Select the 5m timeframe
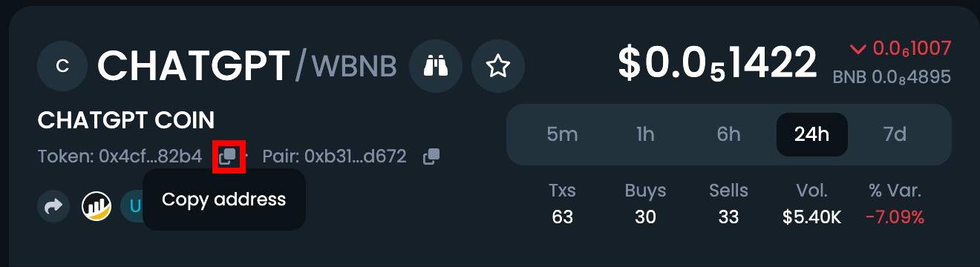The image size is (980, 267). [562, 134]
